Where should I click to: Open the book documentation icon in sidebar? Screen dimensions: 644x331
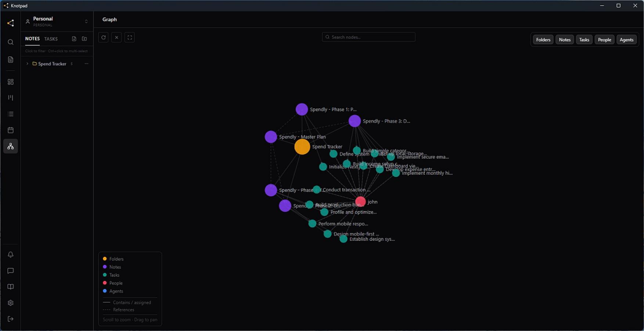pyautogui.click(x=11, y=287)
